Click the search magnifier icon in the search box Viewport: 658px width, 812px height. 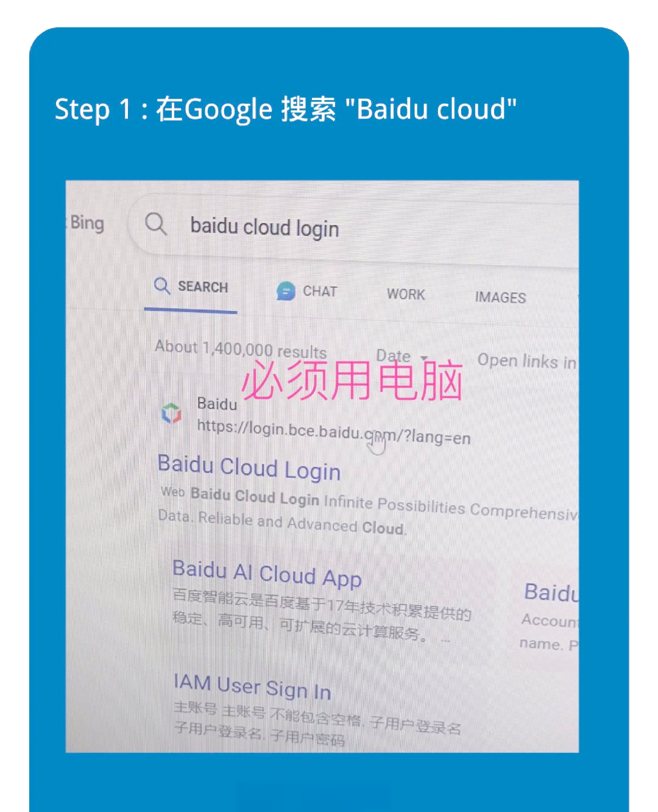click(x=155, y=224)
